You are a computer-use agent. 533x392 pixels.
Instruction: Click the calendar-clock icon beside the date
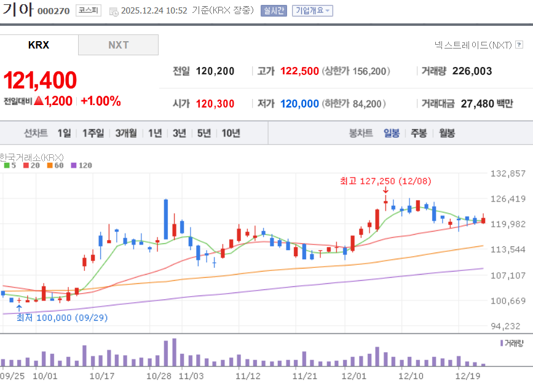point(114,12)
